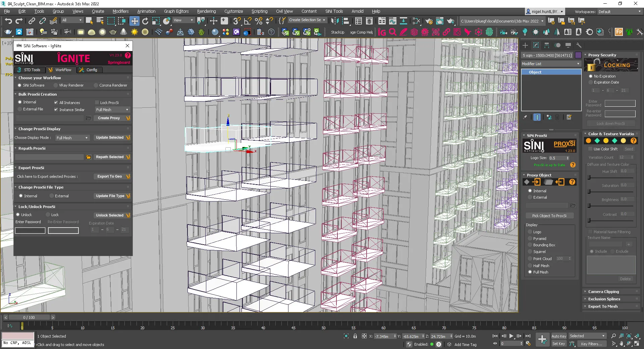Open the Create tab of command panel

[x=525, y=45]
